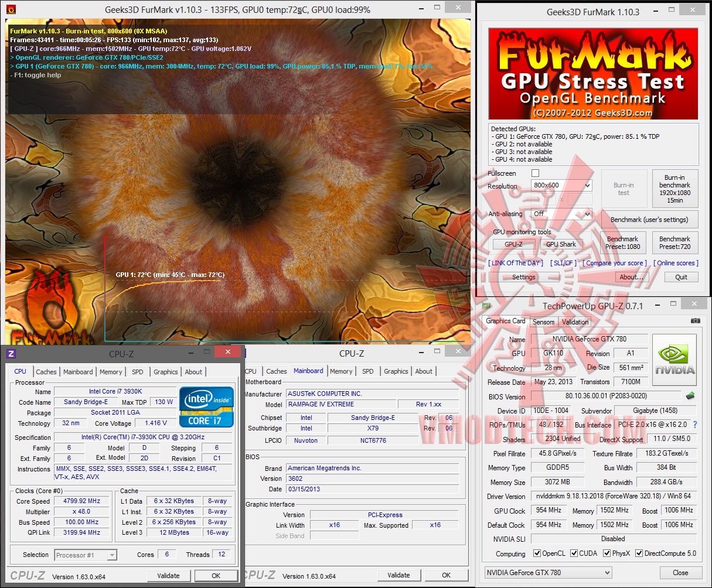The height and width of the screenshot is (588, 712).
Task: Switch to Graphics tab in left CPU-Z
Action: point(166,372)
